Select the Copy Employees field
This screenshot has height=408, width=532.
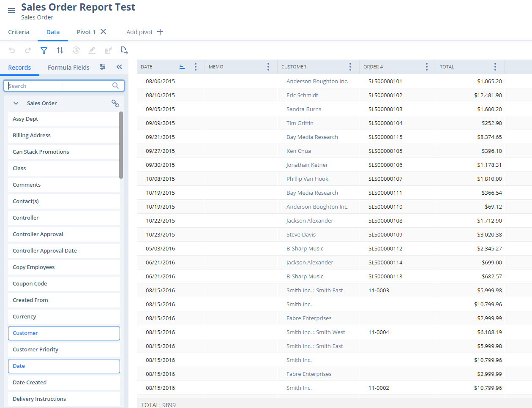64,267
